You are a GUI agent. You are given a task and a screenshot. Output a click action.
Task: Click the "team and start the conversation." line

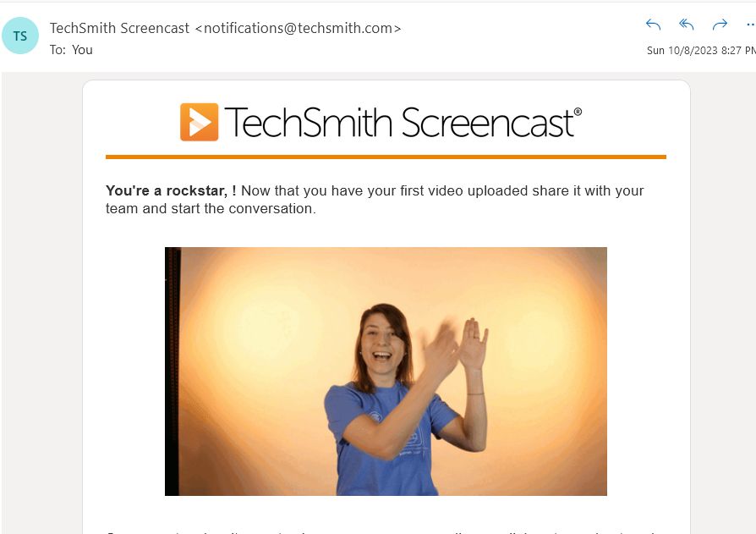click(211, 208)
